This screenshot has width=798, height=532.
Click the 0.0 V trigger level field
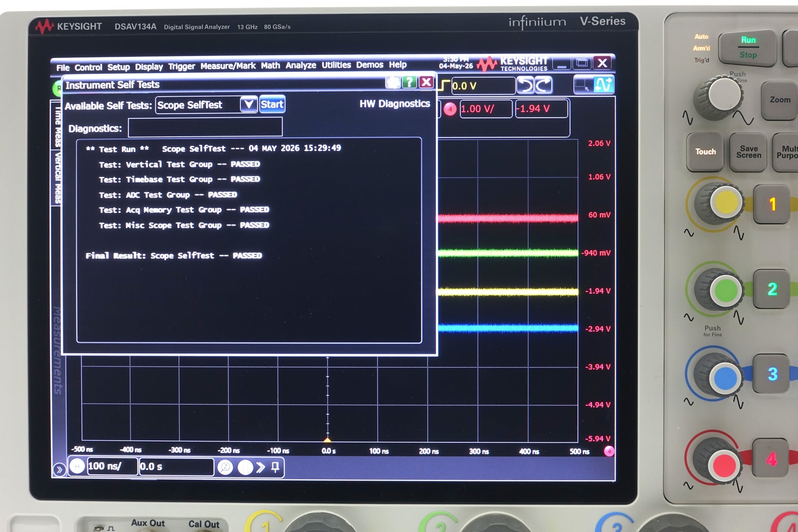(483, 86)
